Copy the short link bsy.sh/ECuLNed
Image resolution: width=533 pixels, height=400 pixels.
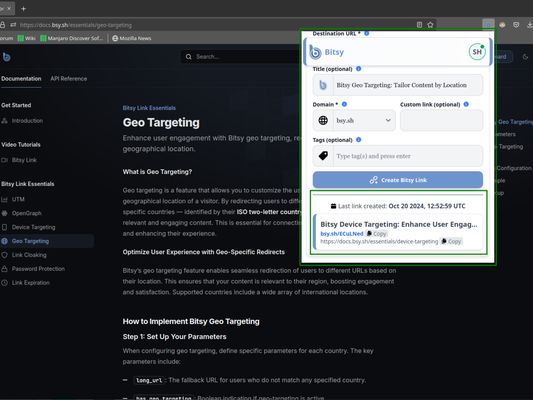click(376, 234)
